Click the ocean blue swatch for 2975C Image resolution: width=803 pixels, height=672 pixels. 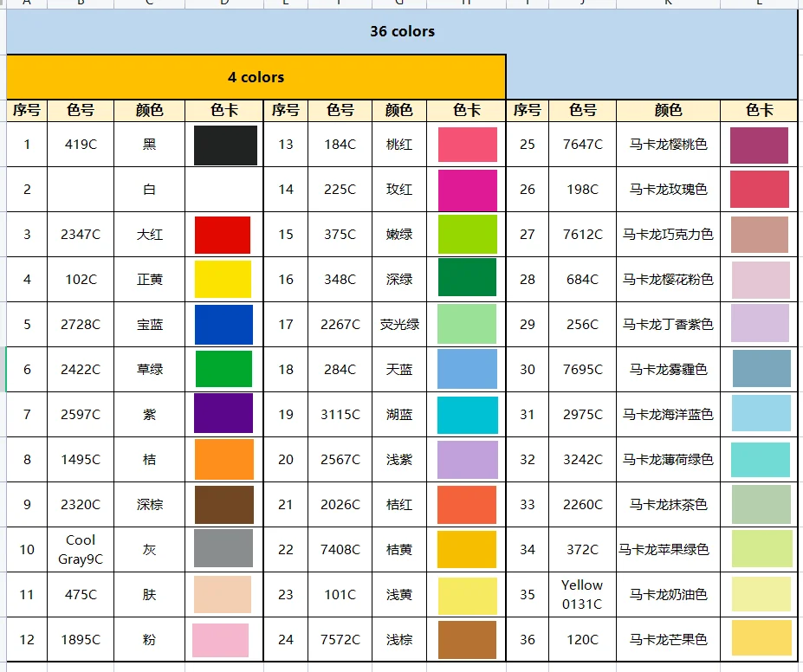[761, 413]
